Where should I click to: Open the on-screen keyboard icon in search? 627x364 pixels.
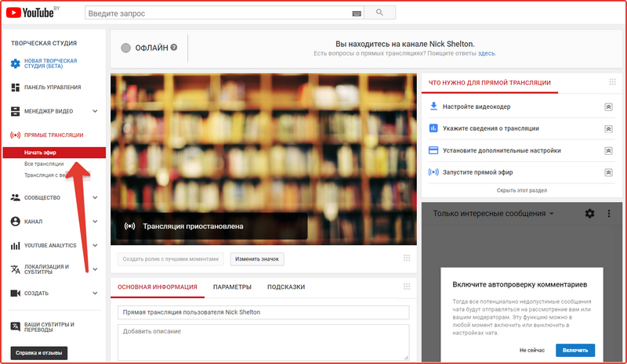357,13
